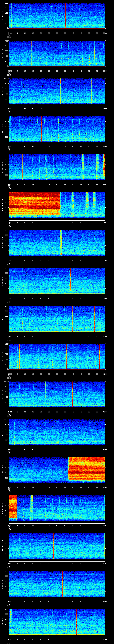Click the wide red noise block in 8:36:00 plot

35,204
